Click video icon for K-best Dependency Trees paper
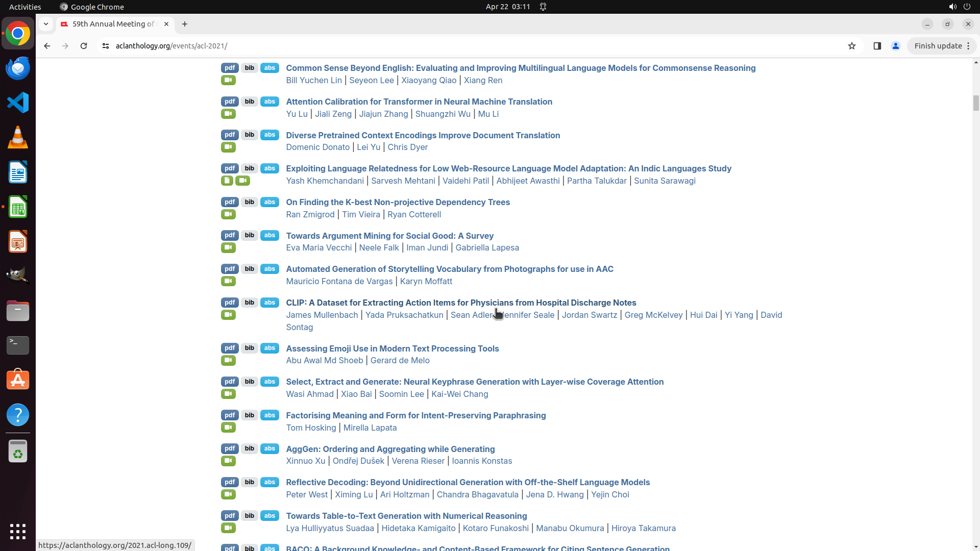Viewport: 980px width, 551px height. click(228, 214)
